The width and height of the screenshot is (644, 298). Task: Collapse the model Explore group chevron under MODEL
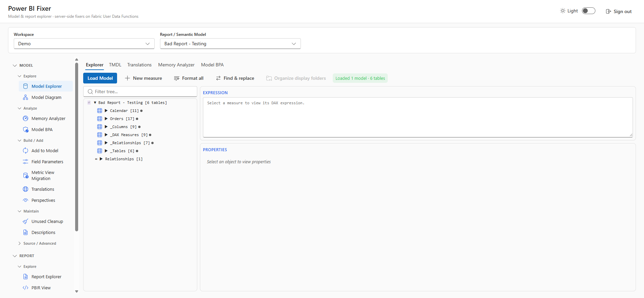(19, 76)
